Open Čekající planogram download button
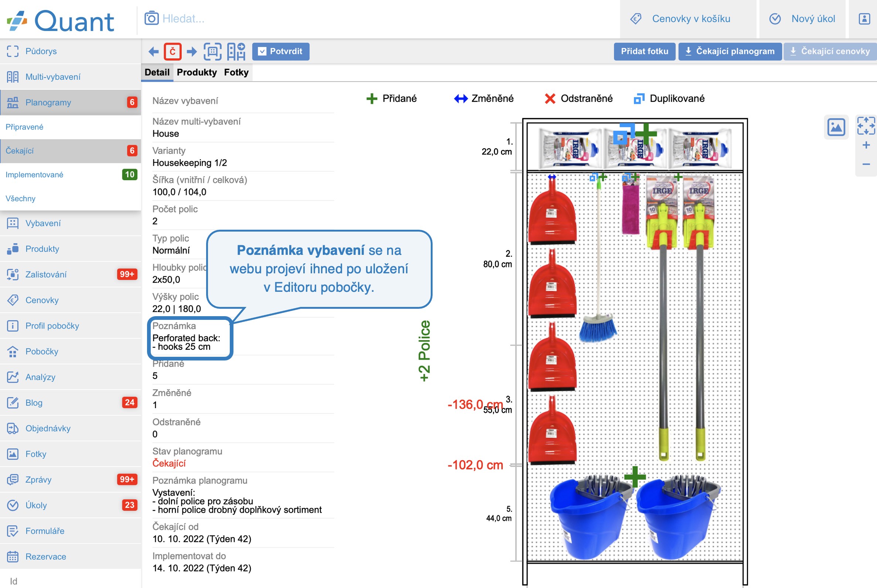877x588 pixels. [730, 51]
